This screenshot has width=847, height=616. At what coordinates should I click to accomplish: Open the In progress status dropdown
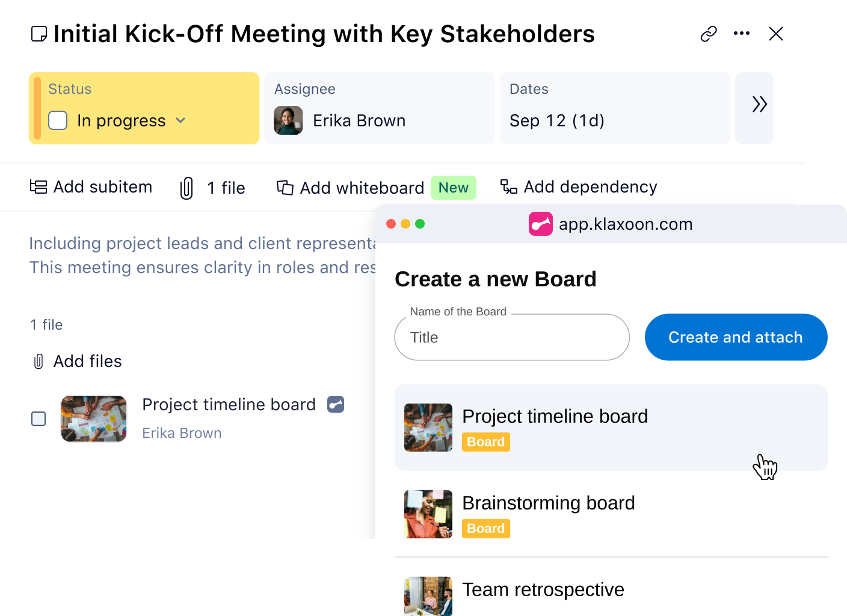180,120
